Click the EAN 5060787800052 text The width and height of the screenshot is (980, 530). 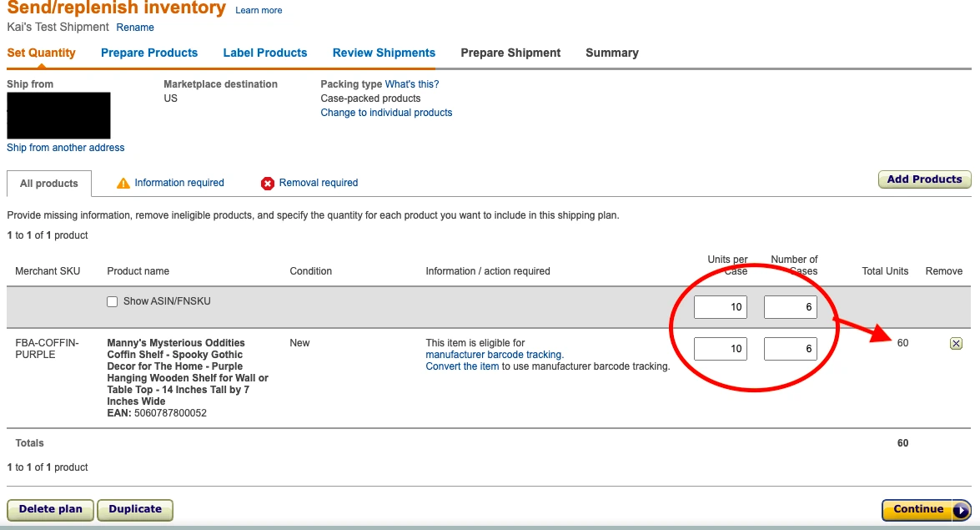coord(157,413)
